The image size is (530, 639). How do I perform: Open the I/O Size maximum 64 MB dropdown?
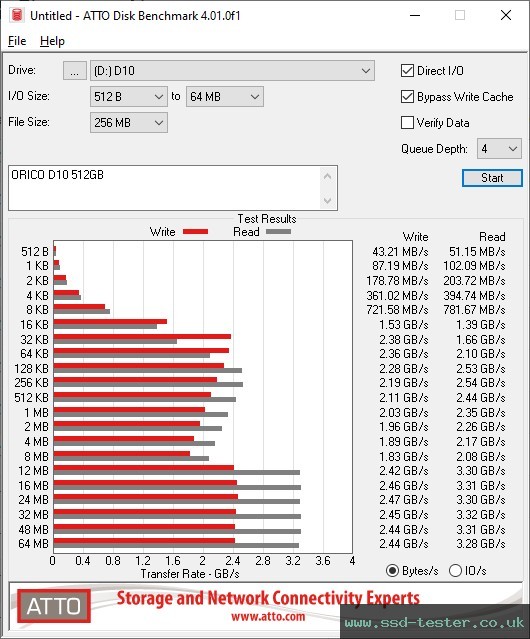pyautogui.click(x=225, y=97)
